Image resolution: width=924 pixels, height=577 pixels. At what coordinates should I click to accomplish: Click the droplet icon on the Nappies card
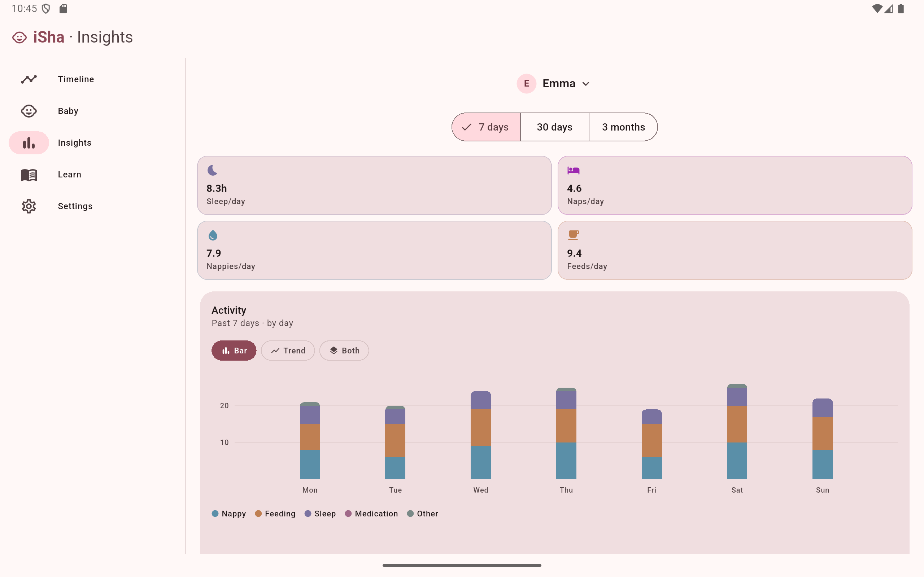coord(213,235)
